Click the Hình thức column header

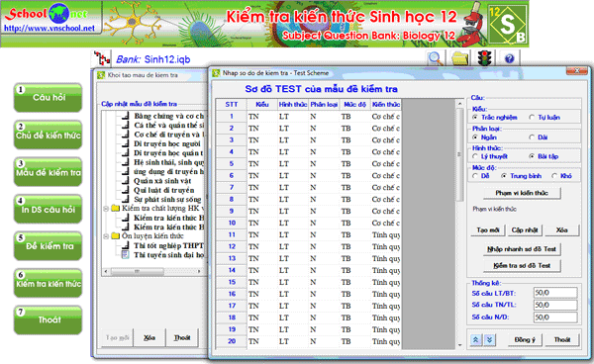point(293,105)
